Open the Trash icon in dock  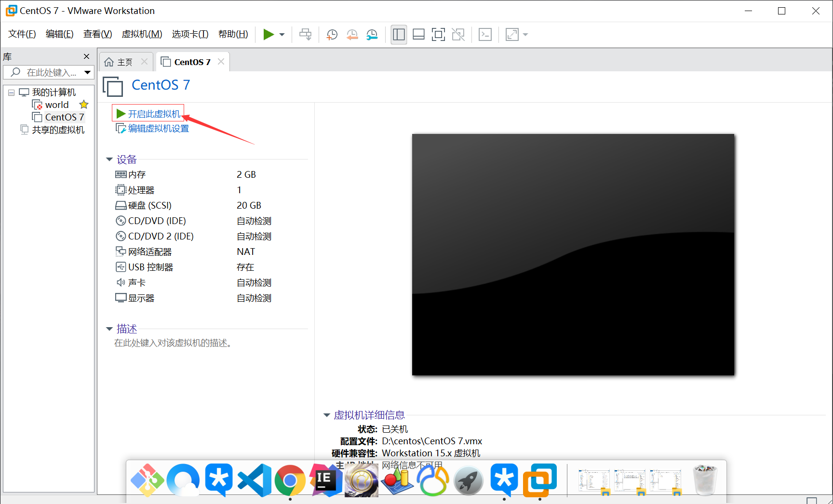(x=705, y=480)
